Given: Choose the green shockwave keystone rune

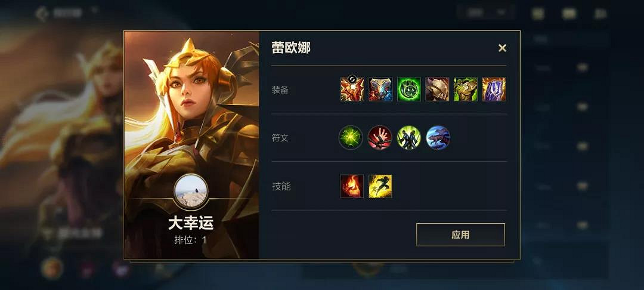Looking at the screenshot, I should point(351,138).
